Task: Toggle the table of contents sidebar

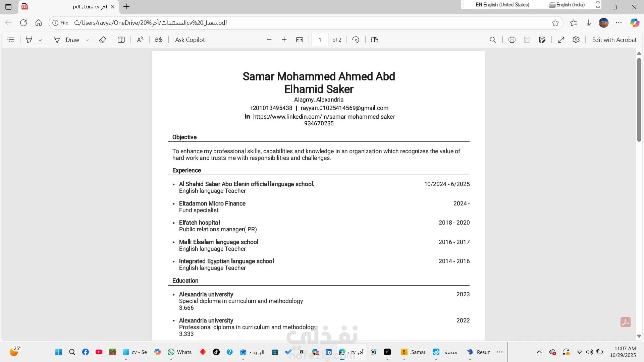Action: [x=11, y=40]
